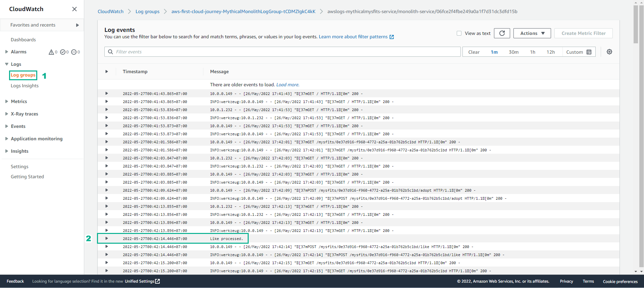Close the CloudWatch navigation panel

[x=75, y=9]
